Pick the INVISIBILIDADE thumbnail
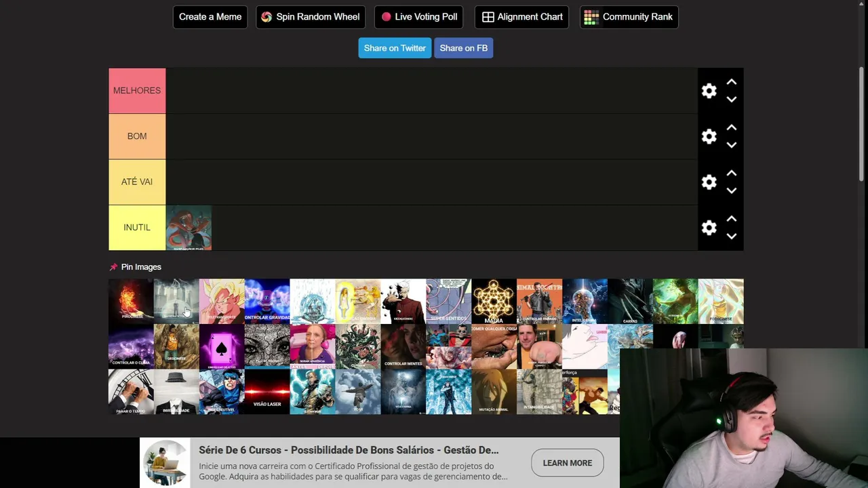Viewport: 868px width, 488px height. pyautogui.click(x=176, y=392)
